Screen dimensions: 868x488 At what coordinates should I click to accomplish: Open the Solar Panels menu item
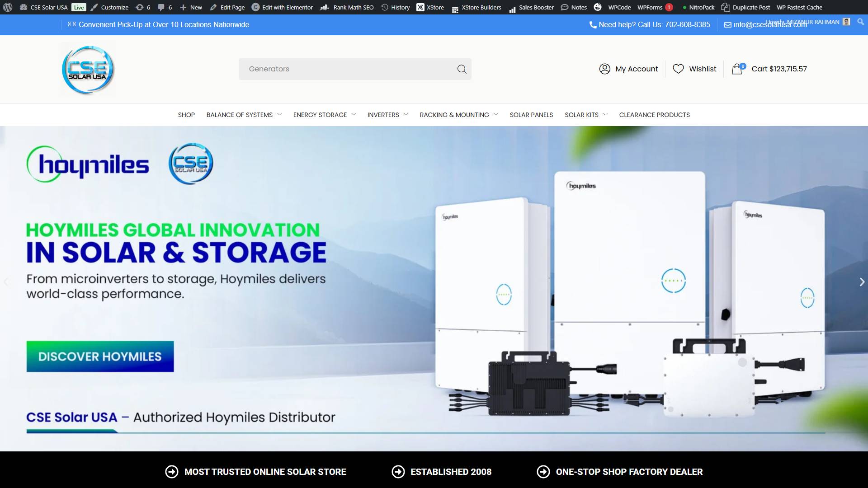tap(531, 115)
